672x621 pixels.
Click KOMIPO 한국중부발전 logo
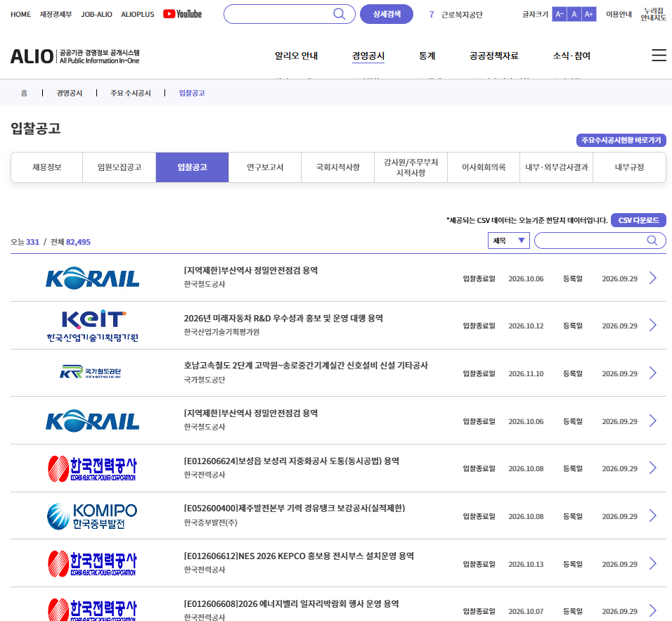tap(92, 516)
